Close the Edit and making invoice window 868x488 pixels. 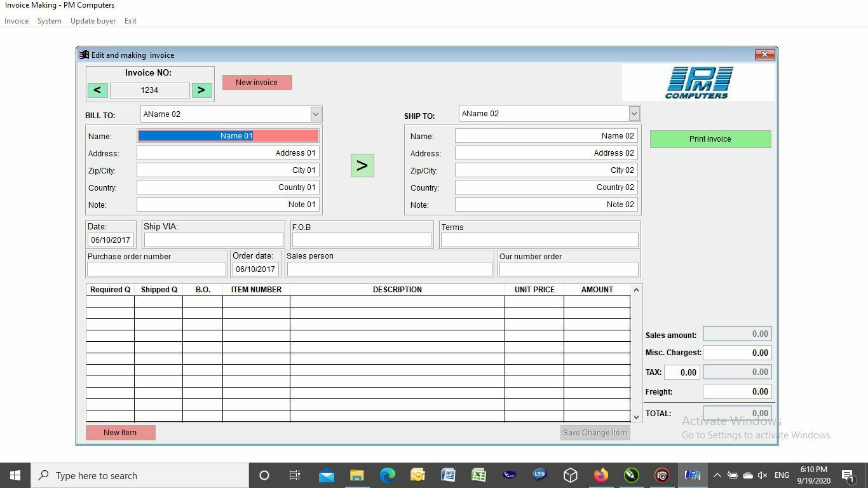(764, 55)
